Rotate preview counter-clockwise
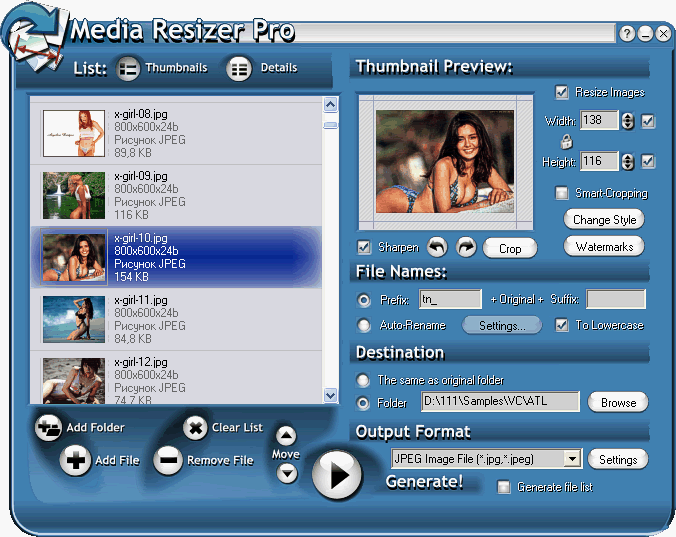Screen dimensions: 676x537 coord(437,247)
